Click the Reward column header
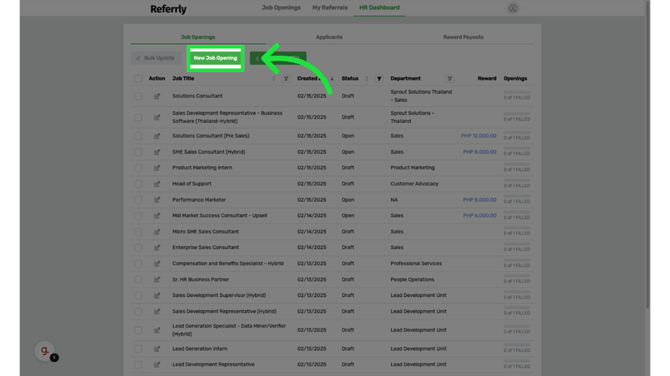670x376 pixels. (x=487, y=79)
